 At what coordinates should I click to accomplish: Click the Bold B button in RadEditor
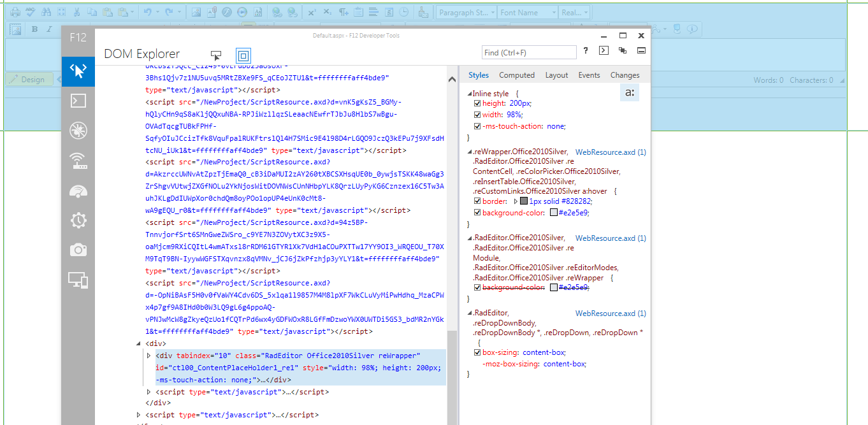click(34, 29)
